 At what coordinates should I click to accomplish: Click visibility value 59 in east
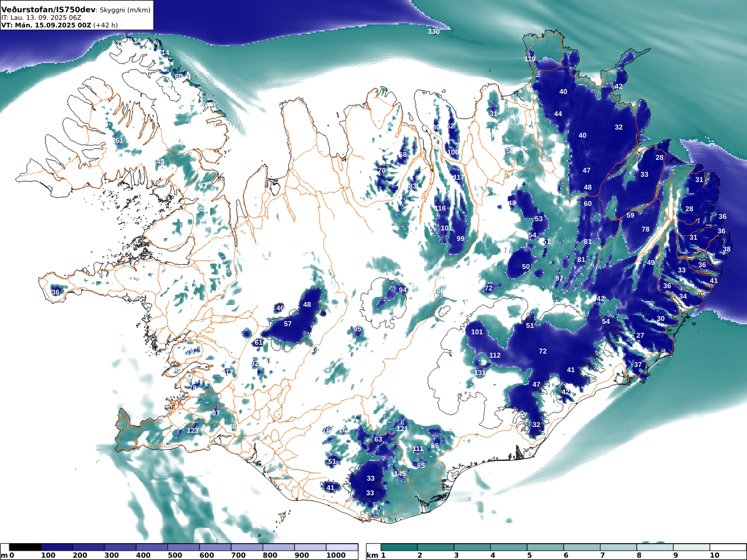pyautogui.click(x=630, y=215)
